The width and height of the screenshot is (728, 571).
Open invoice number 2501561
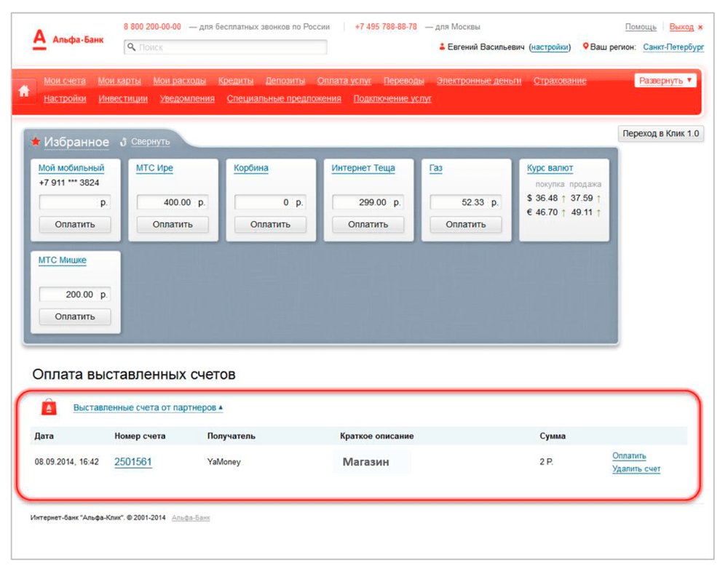pyautogui.click(x=132, y=462)
